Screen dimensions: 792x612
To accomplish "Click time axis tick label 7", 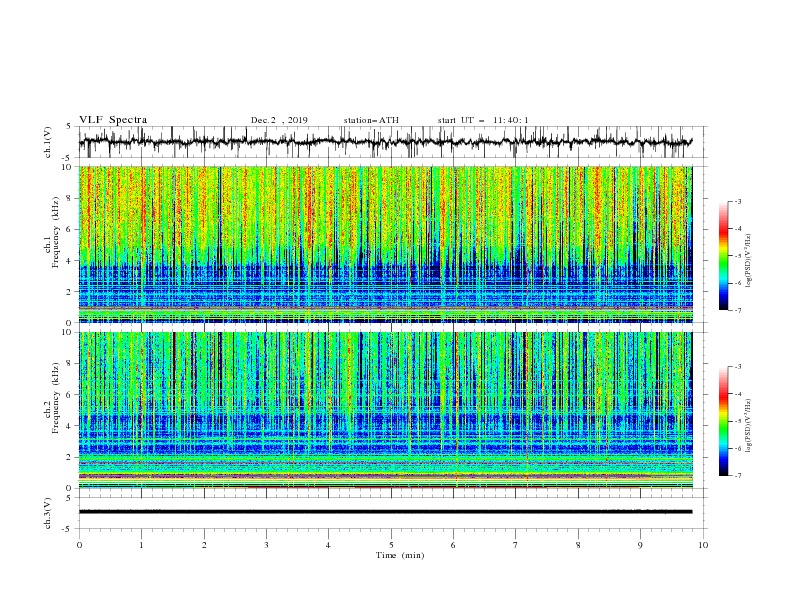I will [x=516, y=545].
